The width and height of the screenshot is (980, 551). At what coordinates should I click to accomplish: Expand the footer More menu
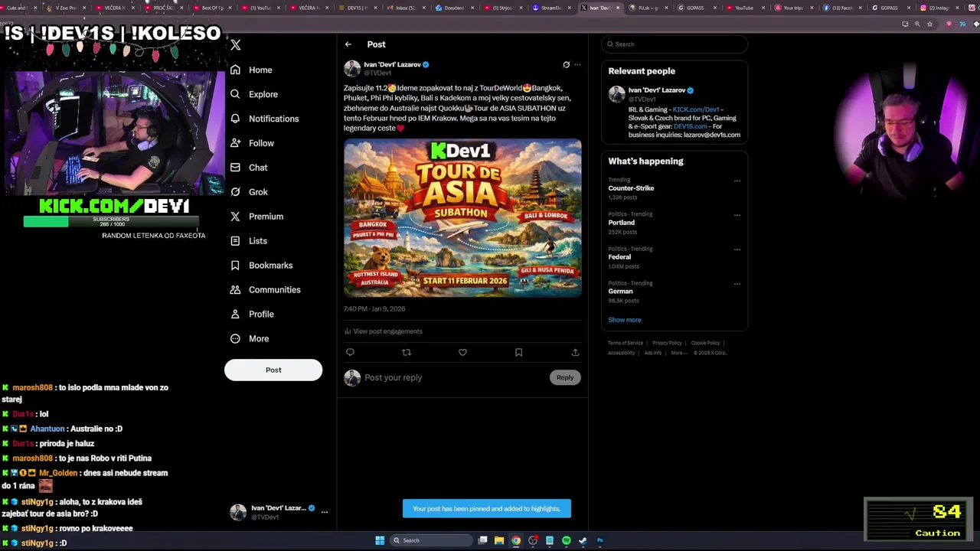point(678,353)
